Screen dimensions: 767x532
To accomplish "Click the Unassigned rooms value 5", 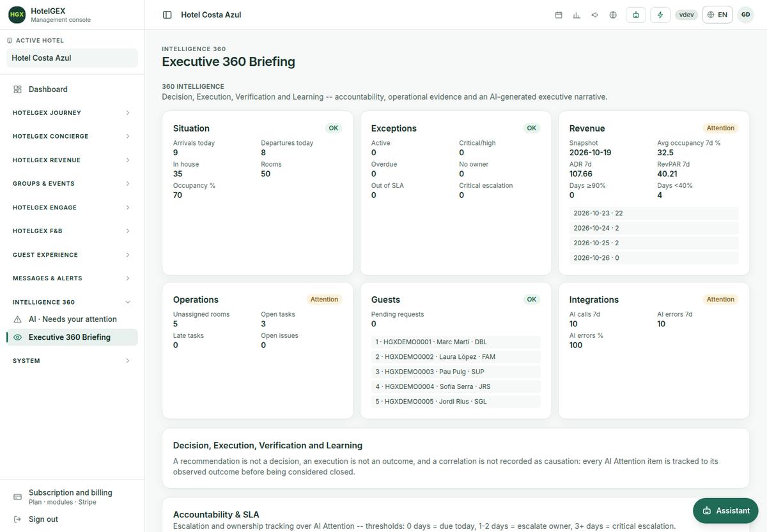I will click(176, 324).
